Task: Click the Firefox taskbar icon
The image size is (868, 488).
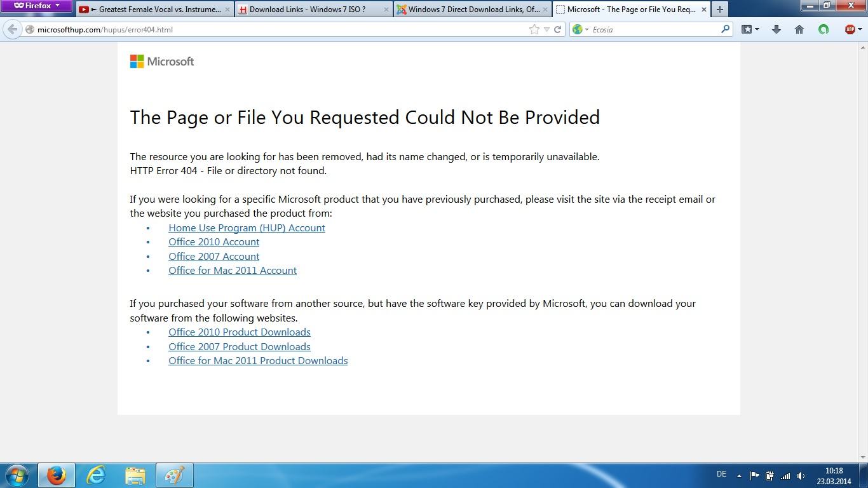Action: coord(56,475)
